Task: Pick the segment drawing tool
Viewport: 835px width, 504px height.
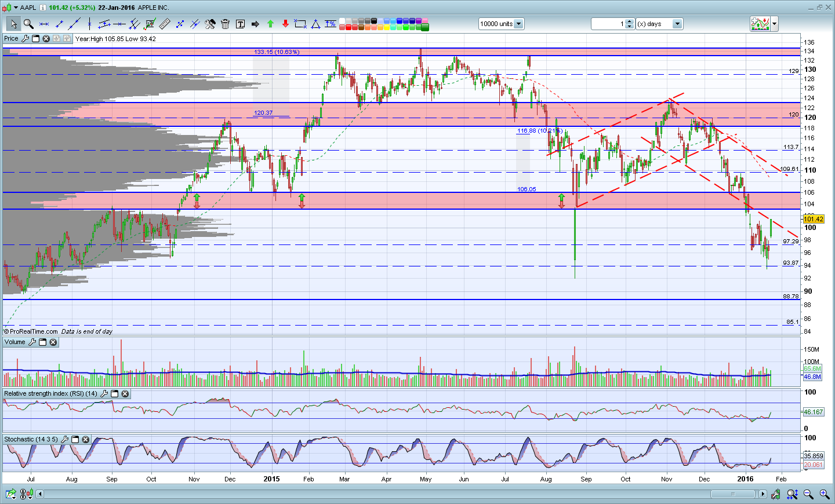Action: [59, 24]
